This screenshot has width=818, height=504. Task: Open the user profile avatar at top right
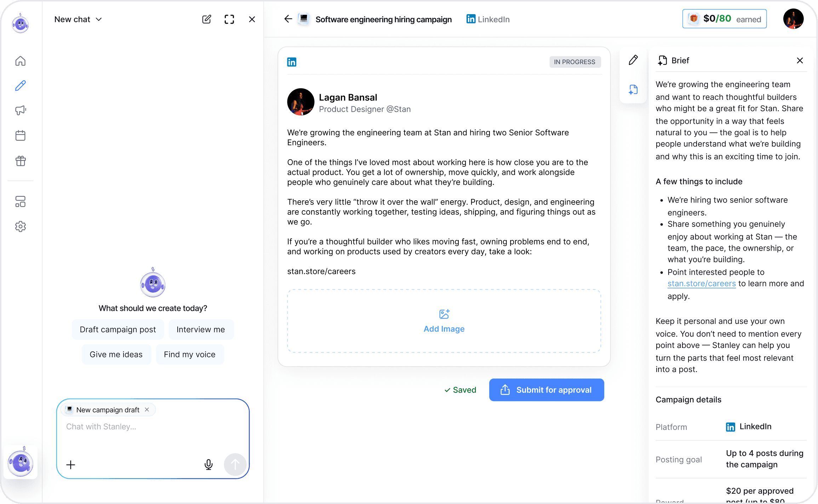[x=793, y=19]
